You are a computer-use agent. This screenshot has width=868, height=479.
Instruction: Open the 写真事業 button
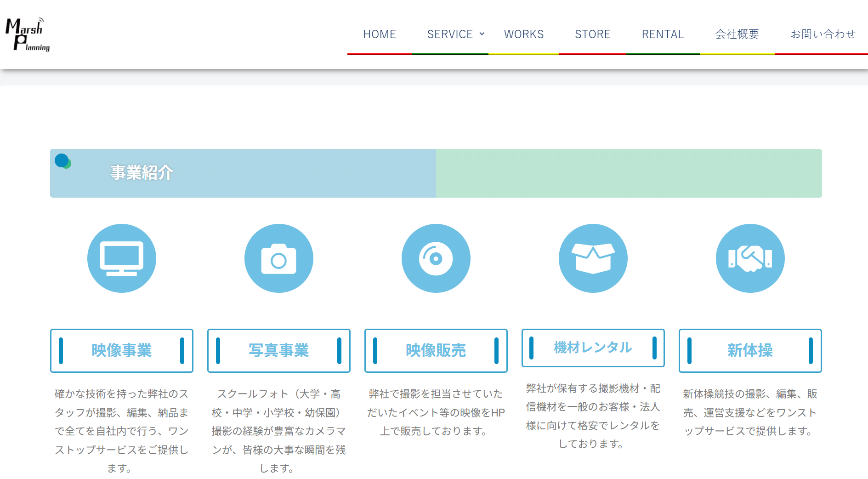[279, 351]
